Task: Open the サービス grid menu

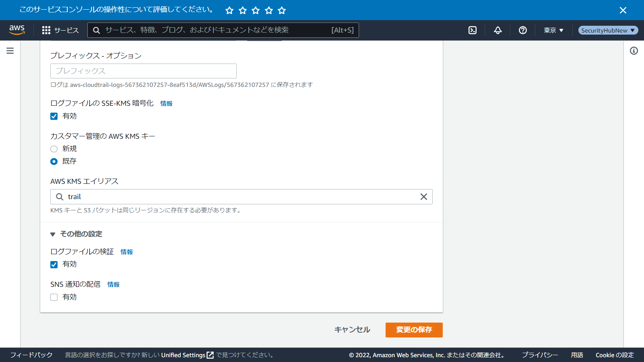Action: click(60, 30)
